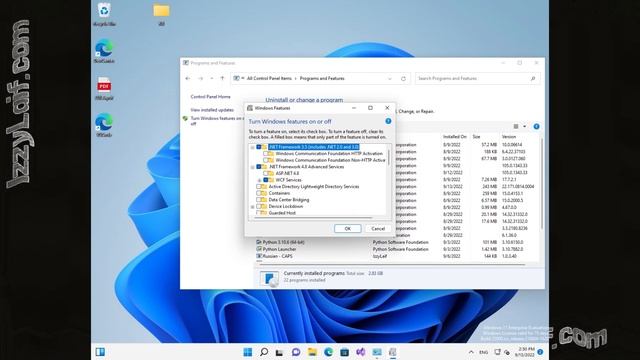Image resolution: width=640 pixels, height=360 pixels.
Task: Open Task View on taskbar
Action: pyautogui.click(x=280, y=352)
